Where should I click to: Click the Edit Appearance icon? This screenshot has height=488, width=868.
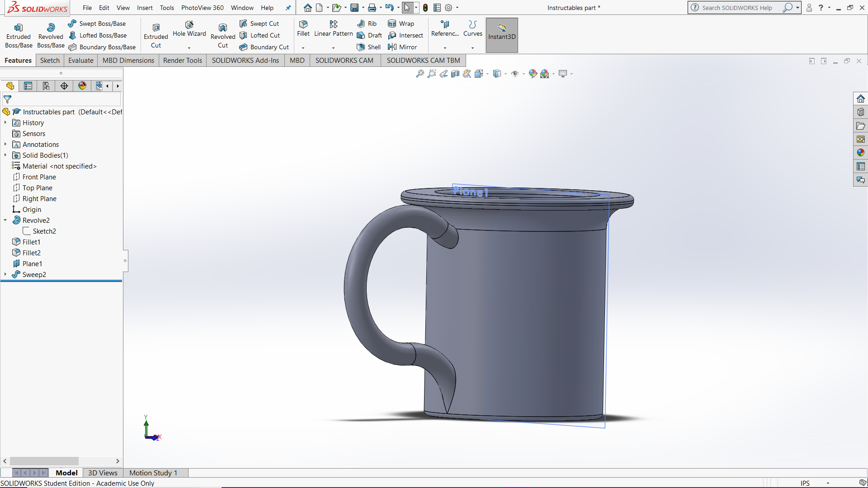(x=533, y=74)
